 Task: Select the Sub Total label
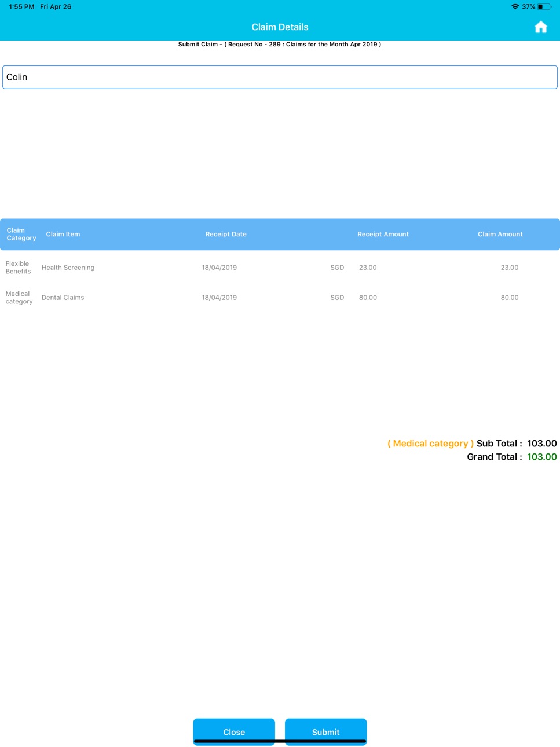click(499, 444)
